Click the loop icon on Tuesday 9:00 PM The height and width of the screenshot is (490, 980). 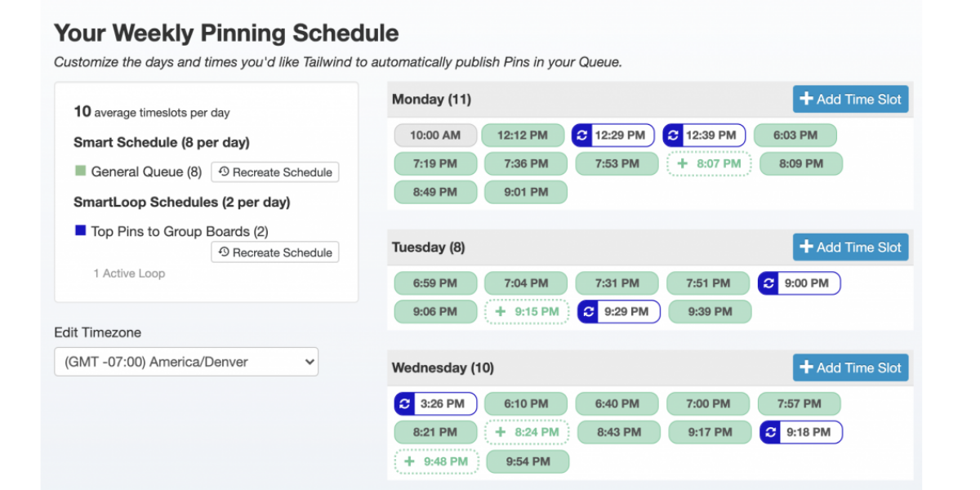click(x=768, y=283)
